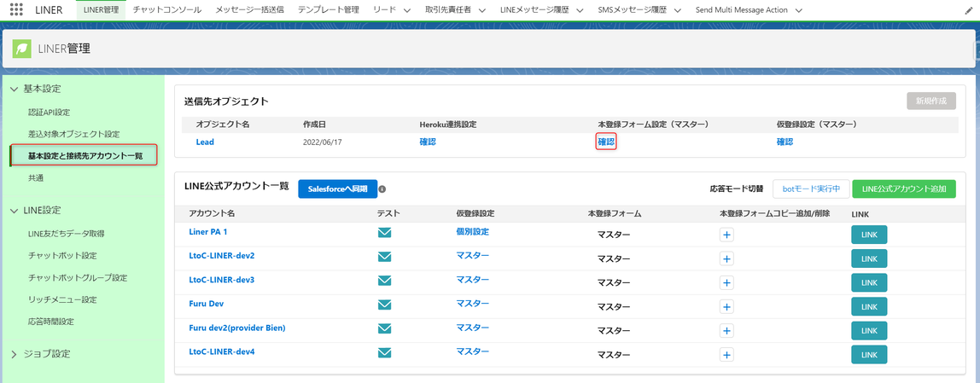Select 共通 in the sidebar
The height and width of the screenshot is (383, 980).
click(x=36, y=178)
